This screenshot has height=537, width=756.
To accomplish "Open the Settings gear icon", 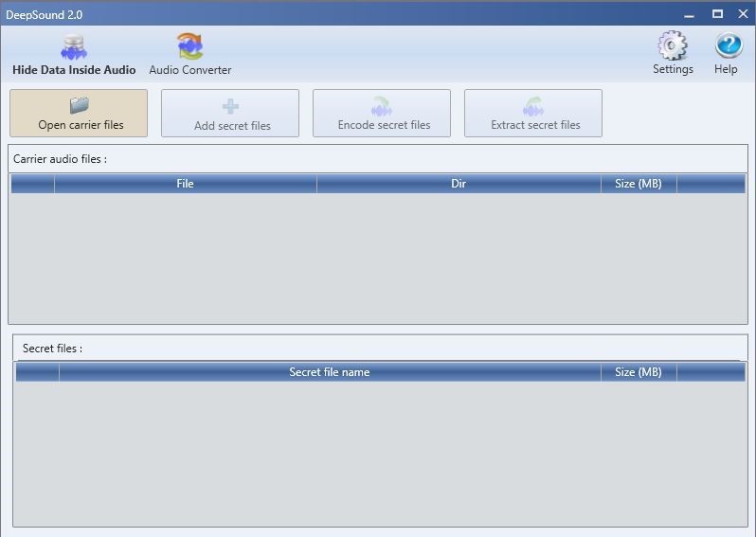I will click(x=673, y=45).
